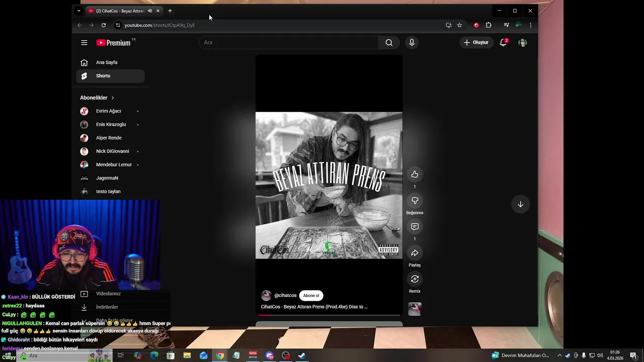Reload the page in Chrome

tap(104, 25)
